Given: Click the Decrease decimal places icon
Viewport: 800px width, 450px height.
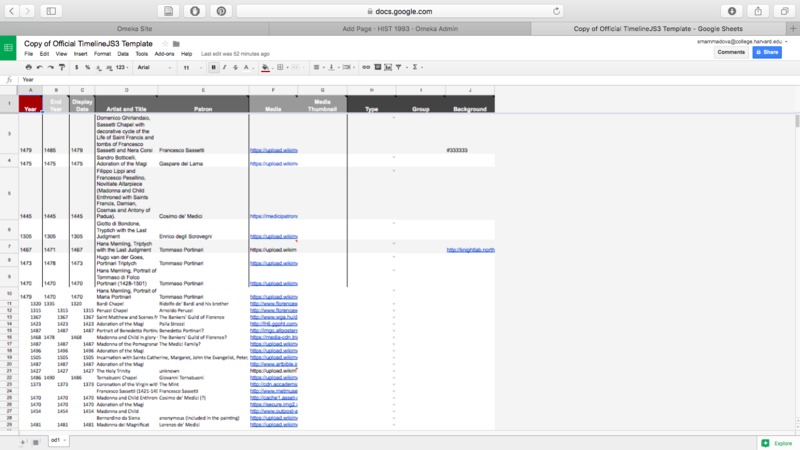Looking at the screenshot, I should [98, 67].
